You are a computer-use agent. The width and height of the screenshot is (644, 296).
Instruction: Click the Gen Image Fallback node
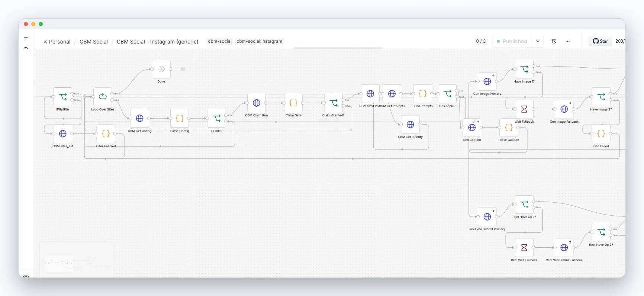[x=564, y=109]
